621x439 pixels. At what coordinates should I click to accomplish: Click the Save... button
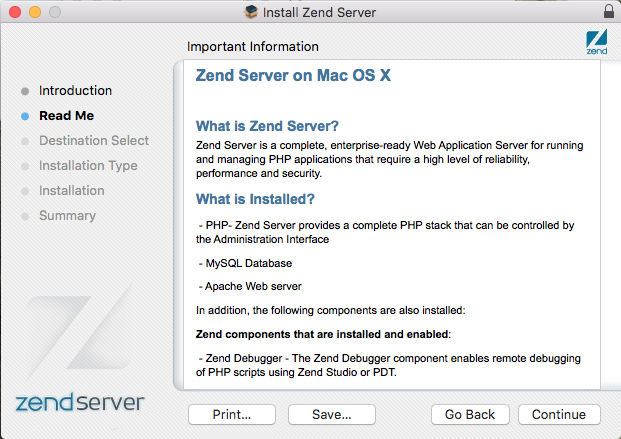331,414
